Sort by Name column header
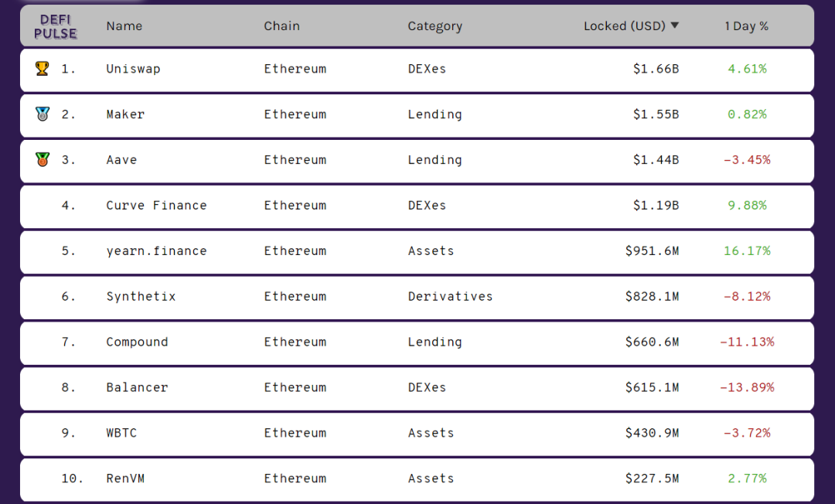835x504 pixels. pos(124,26)
